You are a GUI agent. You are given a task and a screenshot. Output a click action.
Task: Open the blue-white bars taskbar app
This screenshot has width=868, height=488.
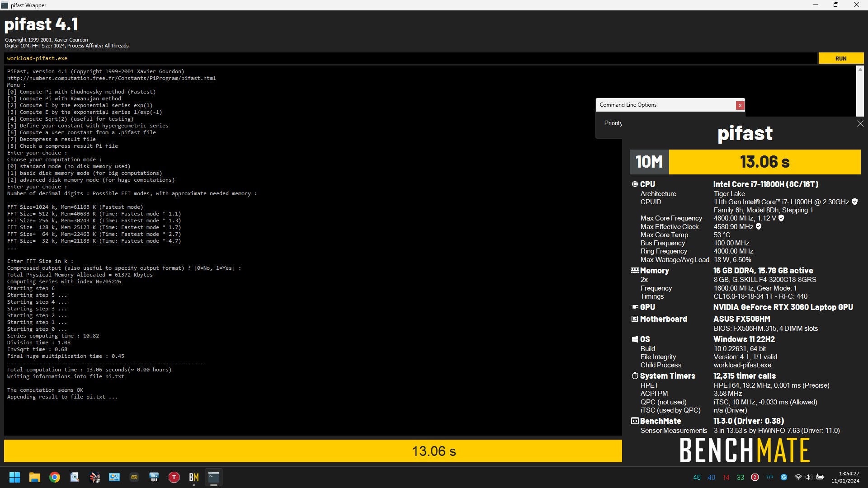[154, 477]
